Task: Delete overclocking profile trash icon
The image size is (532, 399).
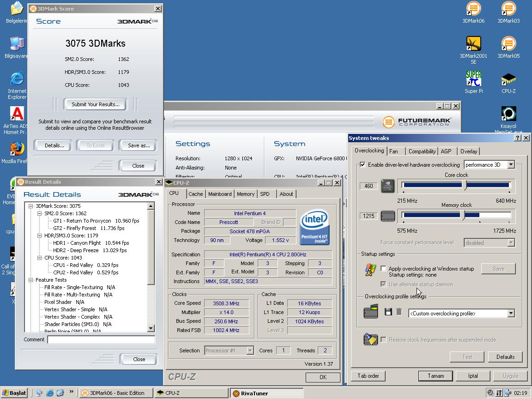Action: coord(399,311)
